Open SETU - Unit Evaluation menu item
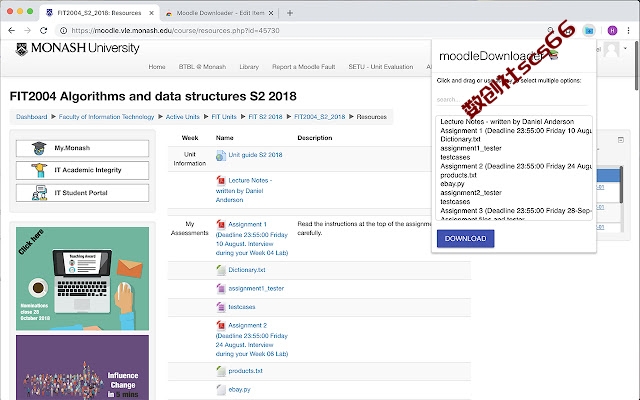This screenshot has height=400, width=640. click(x=381, y=67)
